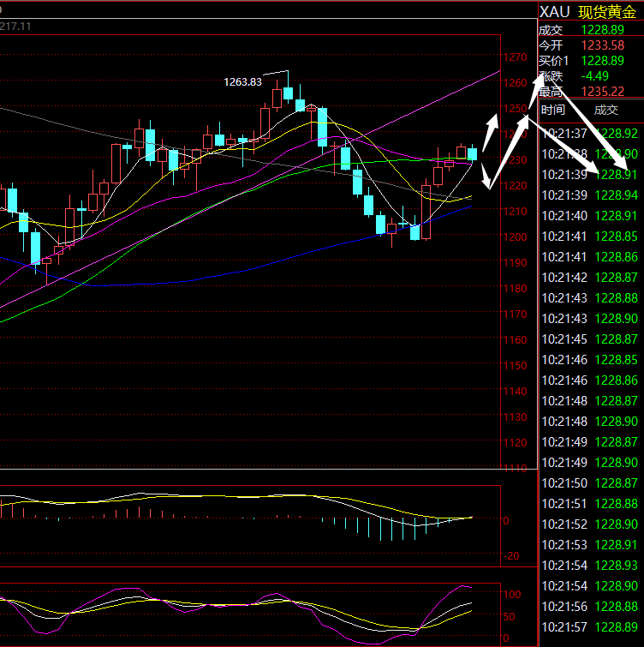The height and width of the screenshot is (647, 644).
Task: Click the 1130 price axis label
Action: point(516,416)
